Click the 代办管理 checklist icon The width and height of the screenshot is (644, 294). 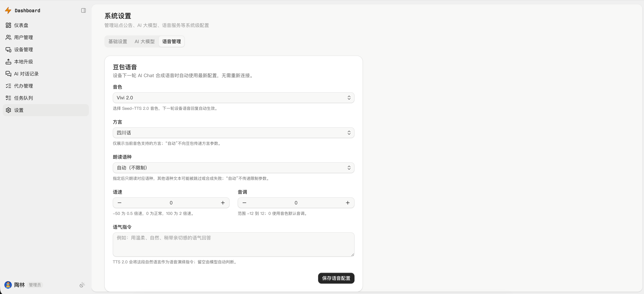pos(8,86)
